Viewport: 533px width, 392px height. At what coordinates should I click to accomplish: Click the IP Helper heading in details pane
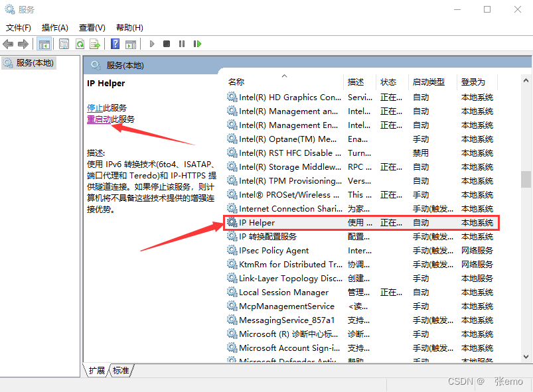point(106,83)
